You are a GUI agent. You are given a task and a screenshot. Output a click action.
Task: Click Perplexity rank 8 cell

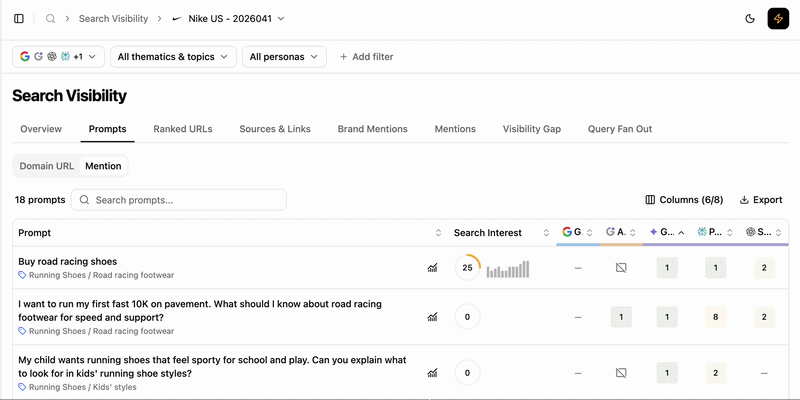point(715,317)
